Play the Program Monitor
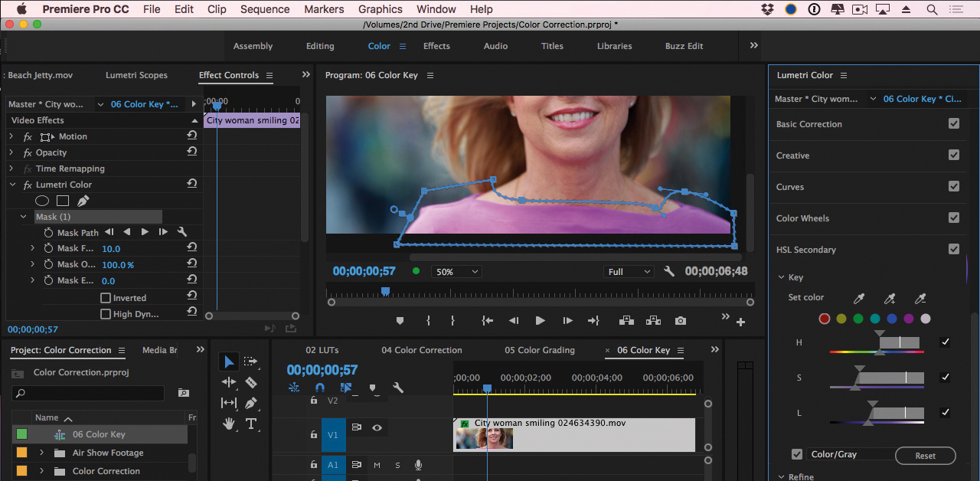 pos(540,321)
